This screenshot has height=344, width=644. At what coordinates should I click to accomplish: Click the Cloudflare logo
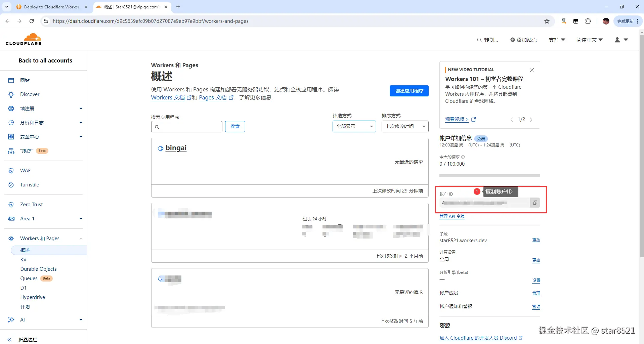pyautogui.click(x=24, y=39)
